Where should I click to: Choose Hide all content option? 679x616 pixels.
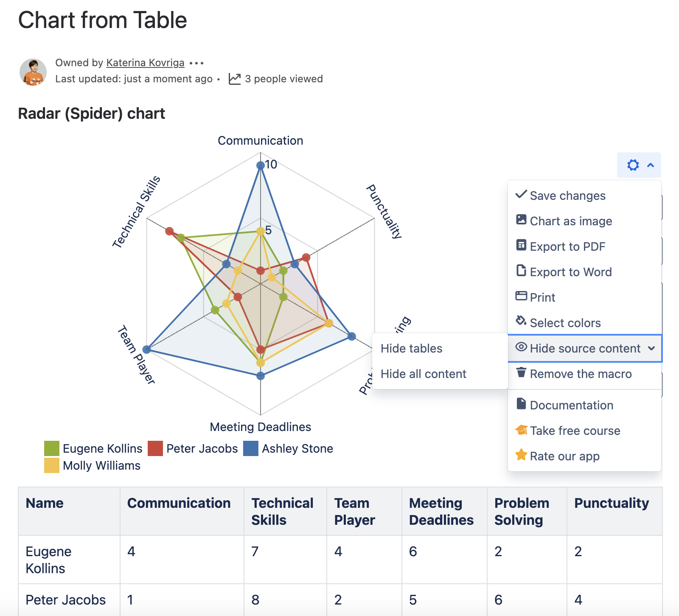423,374
